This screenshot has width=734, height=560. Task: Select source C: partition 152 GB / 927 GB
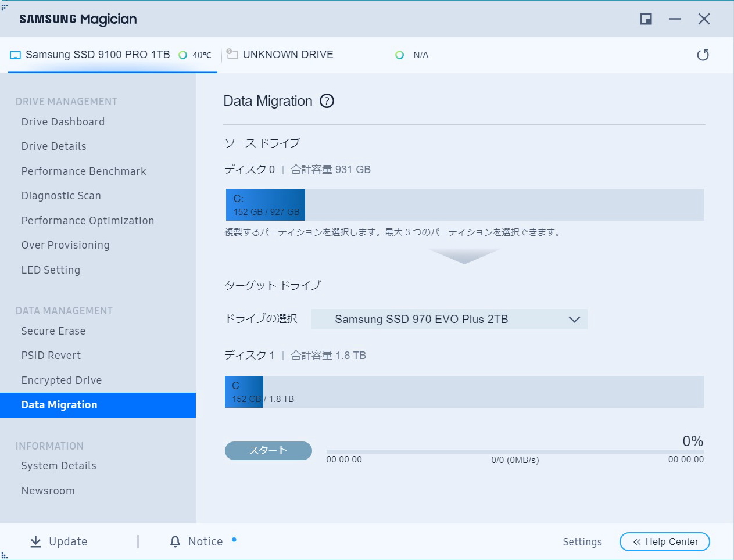pyautogui.click(x=266, y=204)
